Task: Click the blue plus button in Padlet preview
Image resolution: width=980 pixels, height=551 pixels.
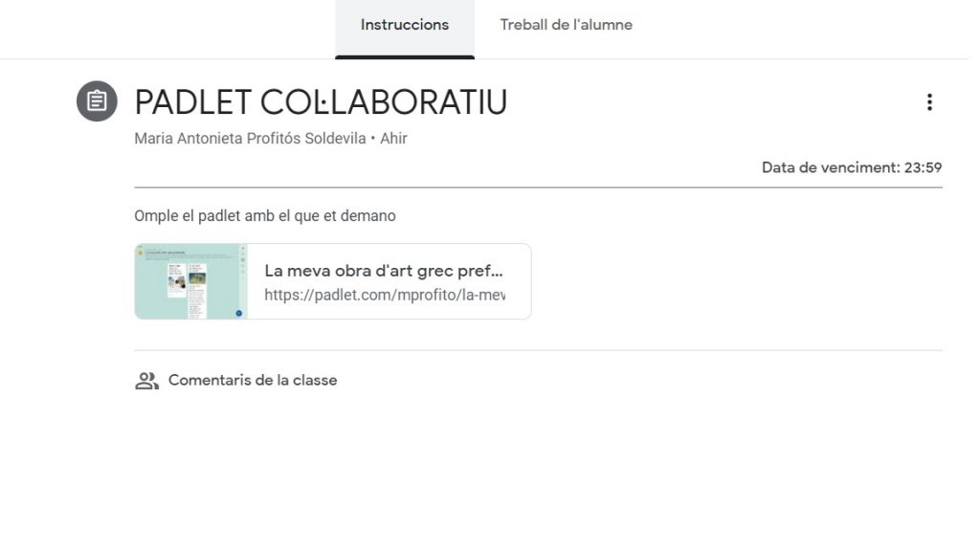Action: pyautogui.click(x=238, y=312)
